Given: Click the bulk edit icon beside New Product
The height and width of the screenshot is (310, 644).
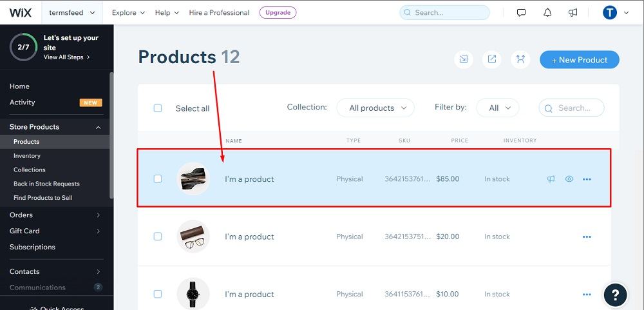Looking at the screenshot, I should (520, 59).
